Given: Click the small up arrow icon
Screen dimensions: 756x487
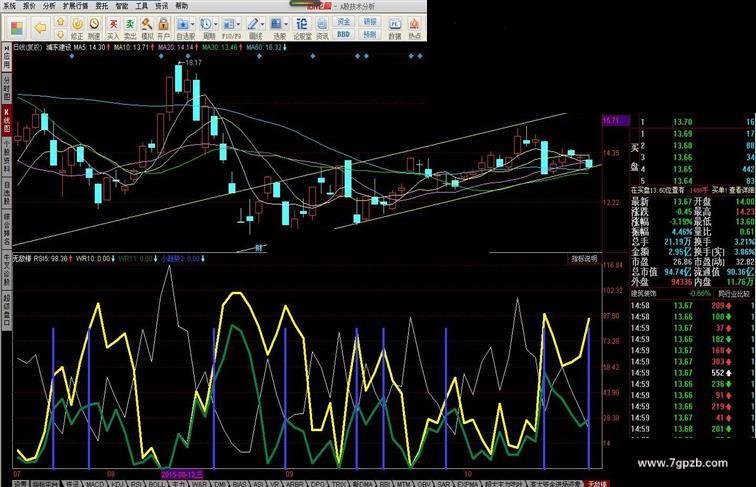Looking at the screenshot, I should pos(60,22).
